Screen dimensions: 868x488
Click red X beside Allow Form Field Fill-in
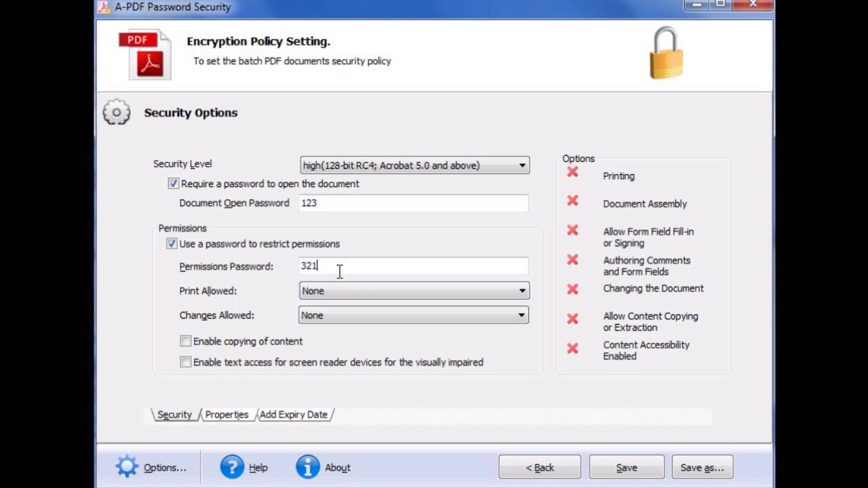[x=573, y=230]
